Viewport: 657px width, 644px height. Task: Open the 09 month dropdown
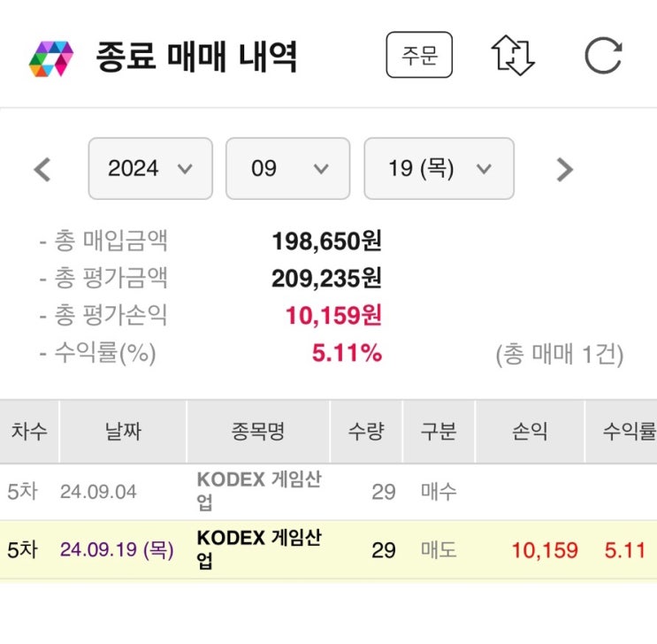click(x=288, y=168)
